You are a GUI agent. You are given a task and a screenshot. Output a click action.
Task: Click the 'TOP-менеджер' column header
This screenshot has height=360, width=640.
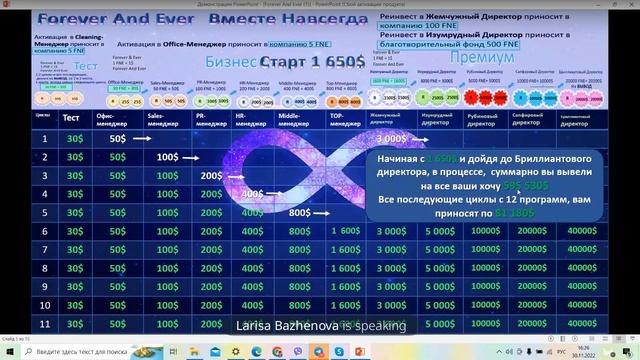point(345,120)
